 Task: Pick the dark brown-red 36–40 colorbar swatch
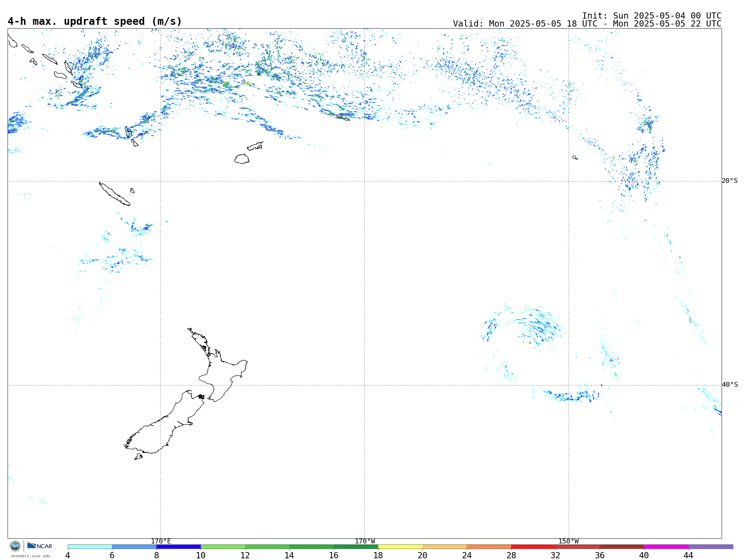[x=622, y=547]
